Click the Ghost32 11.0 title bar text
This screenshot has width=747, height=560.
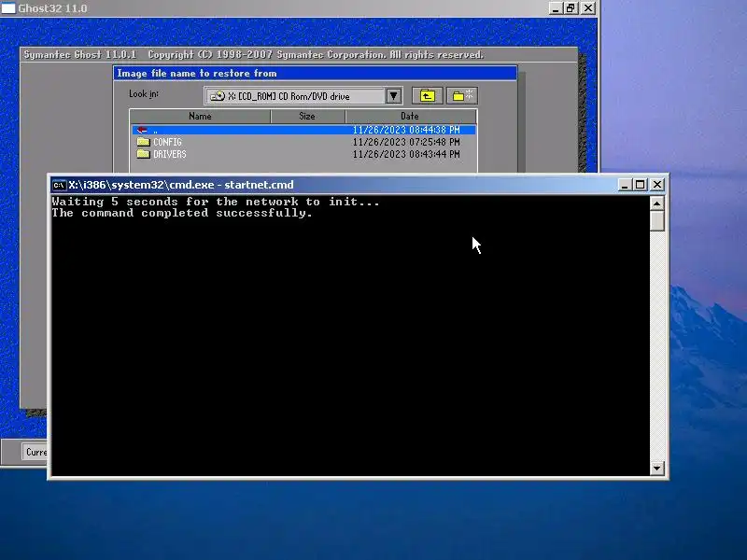[x=52, y=8]
